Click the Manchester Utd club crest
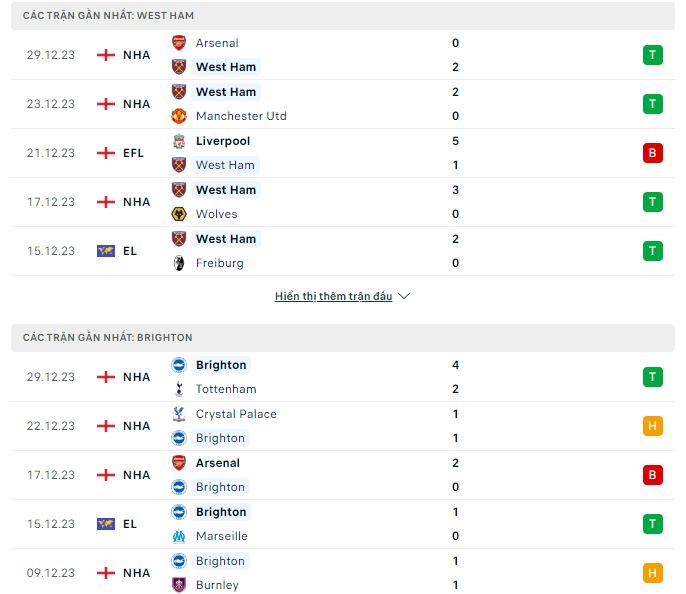The width and height of the screenshot is (686, 594). coord(179,116)
